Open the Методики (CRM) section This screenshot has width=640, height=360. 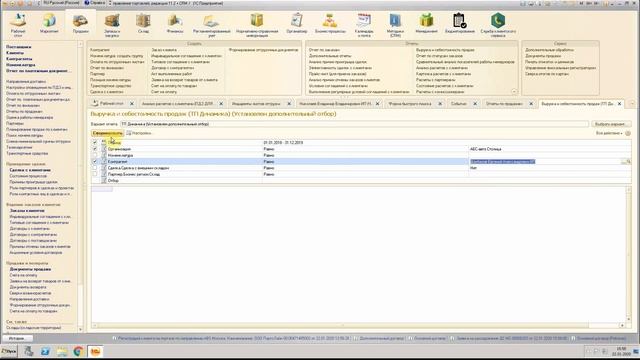click(395, 24)
